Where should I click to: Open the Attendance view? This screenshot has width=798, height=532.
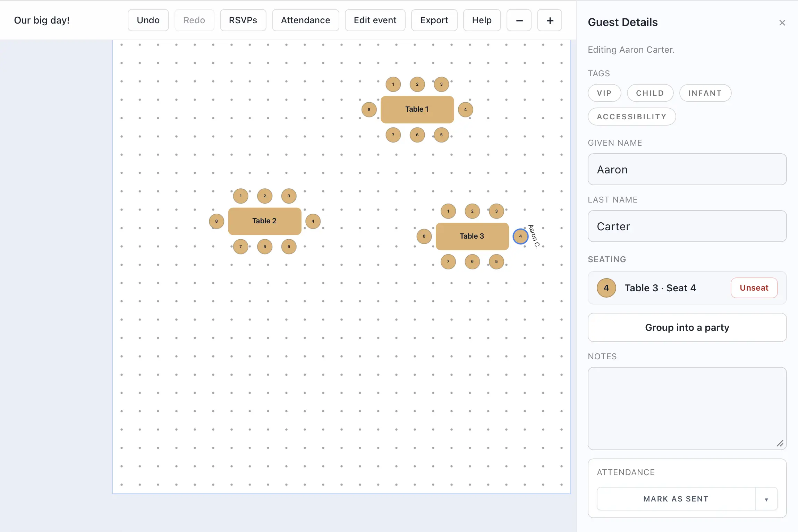(305, 20)
